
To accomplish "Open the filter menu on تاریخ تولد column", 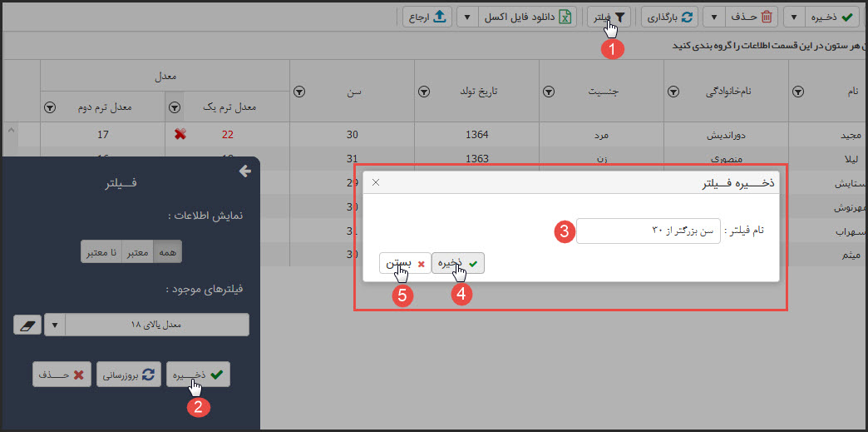I will point(424,92).
